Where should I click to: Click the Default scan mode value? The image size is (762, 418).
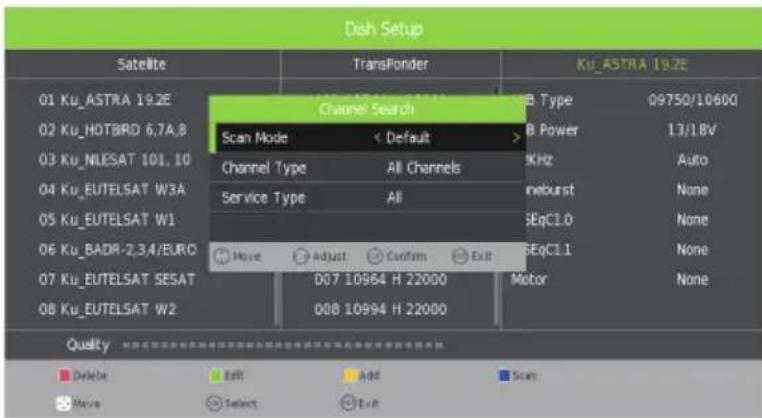408,138
